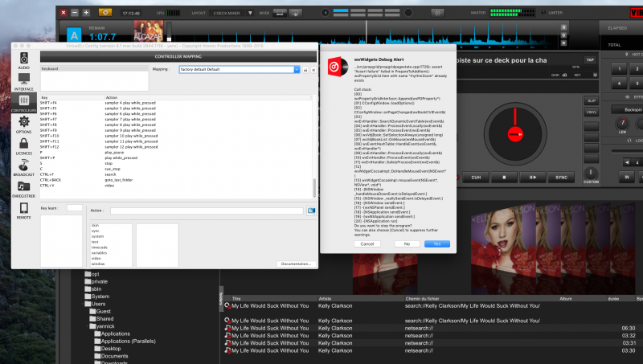
Task: Click the red close X in VirtualDJ toolbar
Action: 63,13
